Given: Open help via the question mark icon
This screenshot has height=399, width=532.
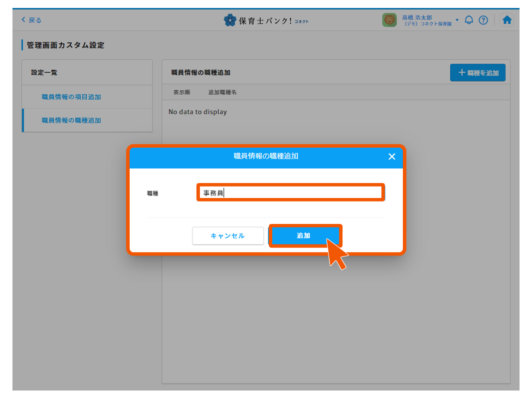Looking at the screenshot, I should click(x=483, y=20).
